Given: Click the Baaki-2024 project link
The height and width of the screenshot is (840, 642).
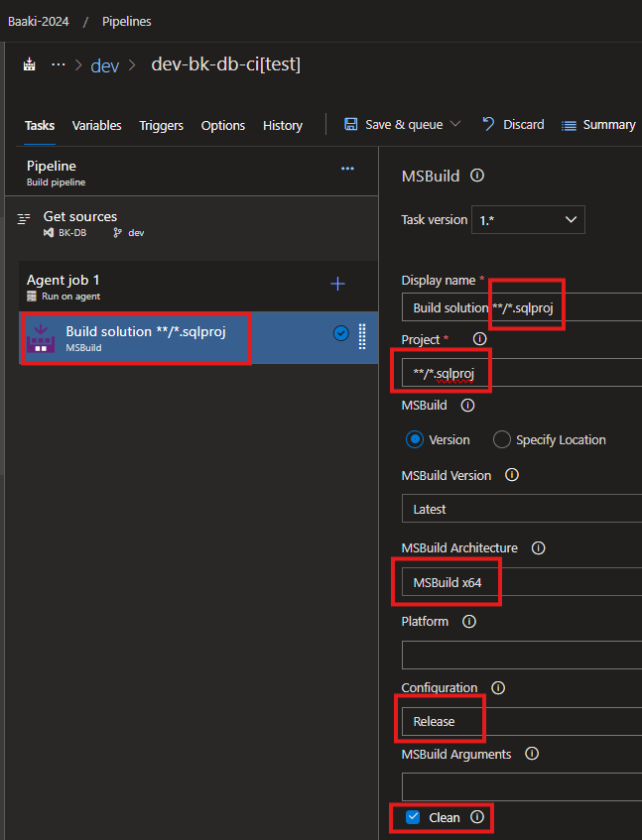Looking at the screenshot, I should 39,22.
